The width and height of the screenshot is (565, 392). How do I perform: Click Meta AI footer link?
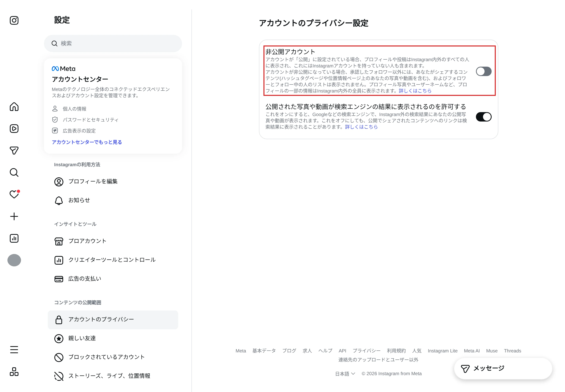coord(472,351)
